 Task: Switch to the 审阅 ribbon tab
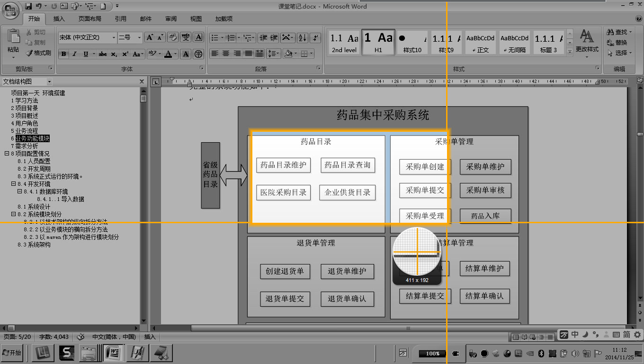coord(171,19)
